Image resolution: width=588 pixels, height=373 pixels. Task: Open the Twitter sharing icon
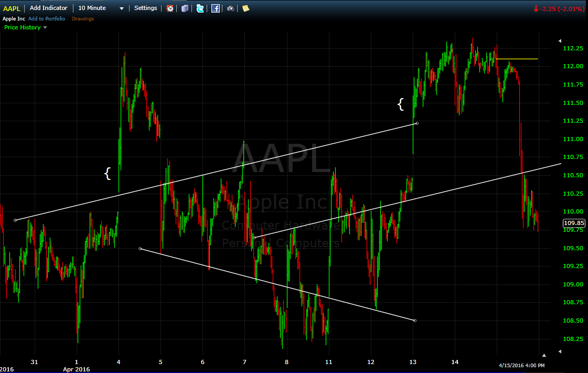(x=200, y=8)
